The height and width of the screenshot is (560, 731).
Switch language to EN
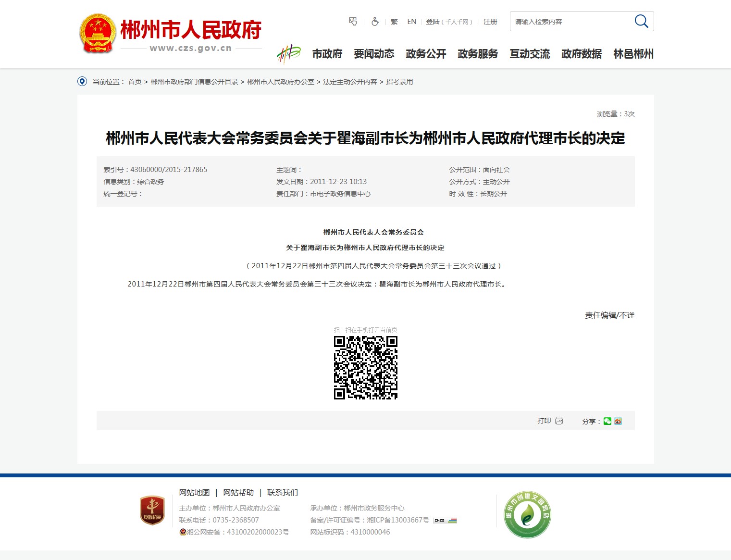[x=412, y=22]
